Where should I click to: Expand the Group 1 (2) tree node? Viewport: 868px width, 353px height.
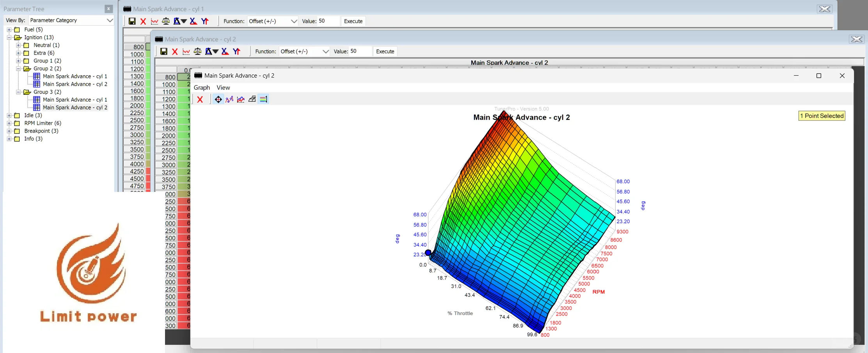click(18, 61)
